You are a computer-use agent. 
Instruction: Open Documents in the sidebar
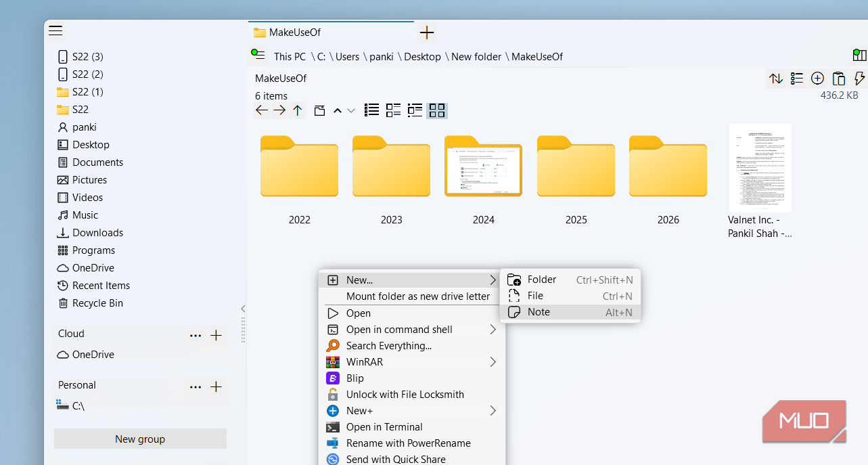pos(90,162)
